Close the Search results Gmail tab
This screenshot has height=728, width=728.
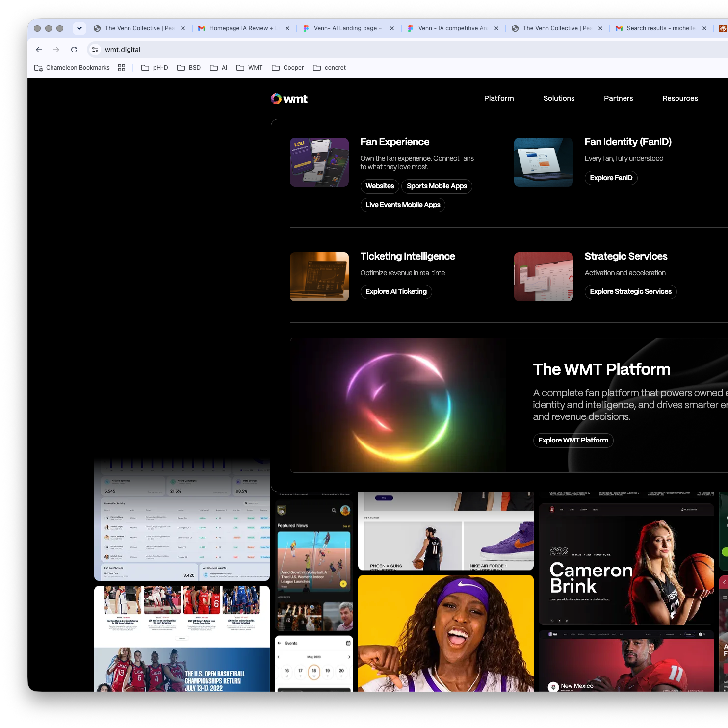(704, 28)
